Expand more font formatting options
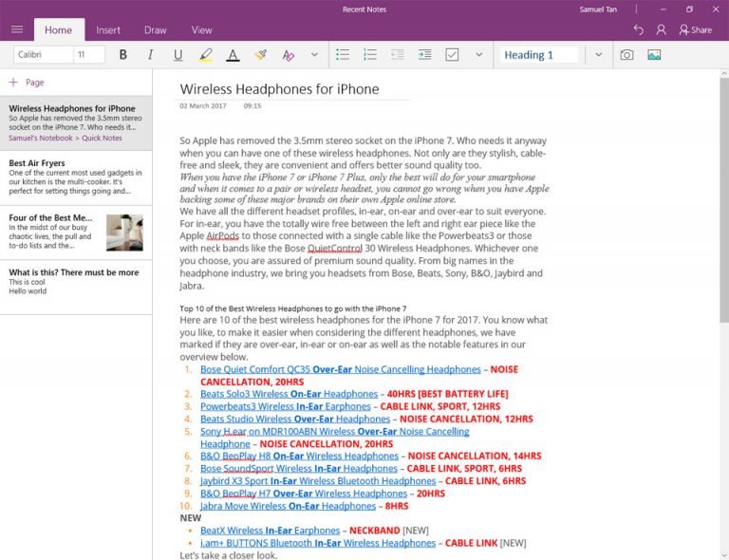Screen dimensions: 729x560 point(314,55)
